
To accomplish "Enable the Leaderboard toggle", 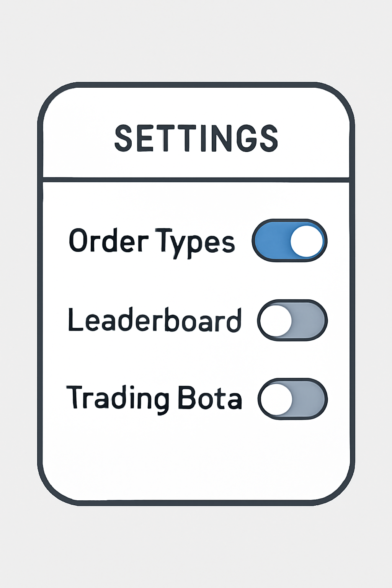I will point(292,320).
